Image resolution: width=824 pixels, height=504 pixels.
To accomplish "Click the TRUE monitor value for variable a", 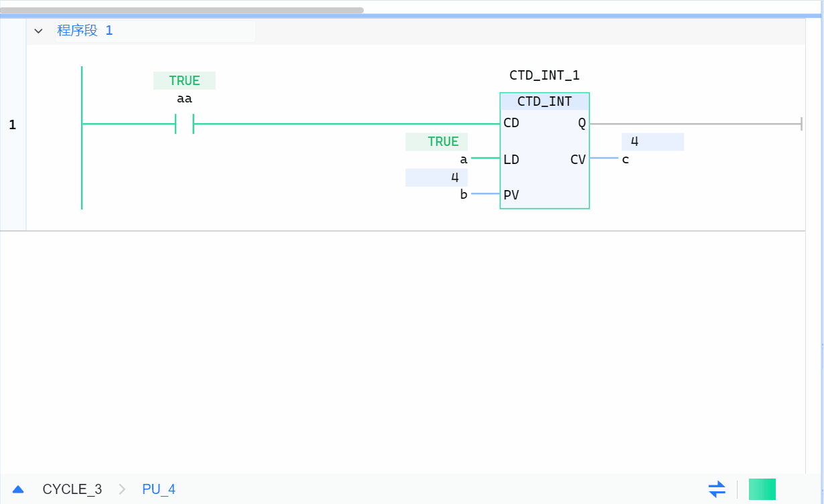I will coord(443,142).
